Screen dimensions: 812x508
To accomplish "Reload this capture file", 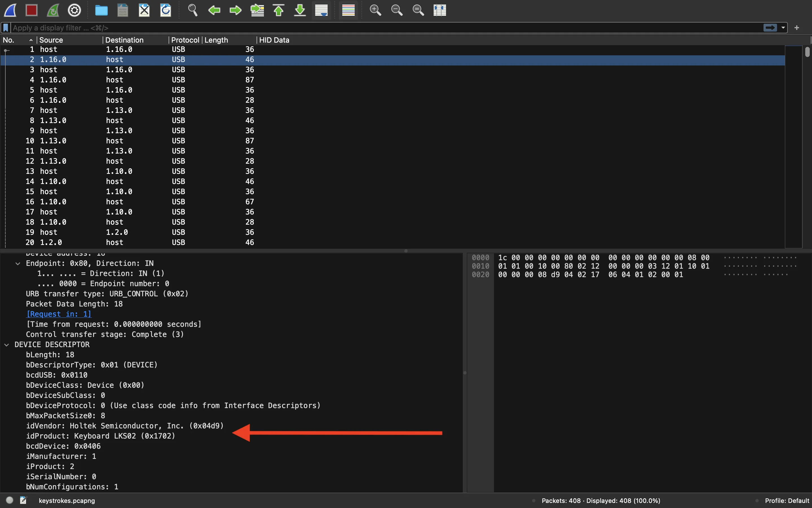I will (x=166, y=10).
